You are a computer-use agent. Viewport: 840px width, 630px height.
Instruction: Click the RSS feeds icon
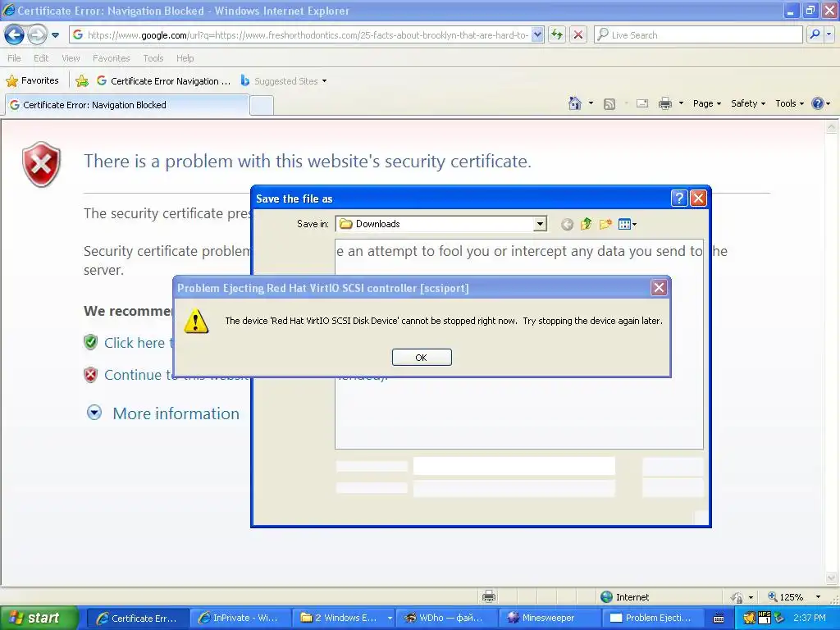click(609, 104)
